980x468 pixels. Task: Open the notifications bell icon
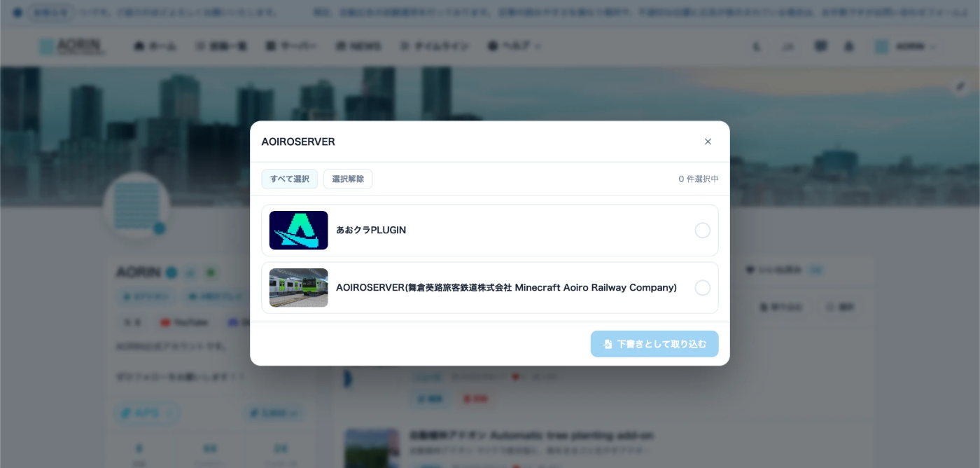(x=849, y=46)
